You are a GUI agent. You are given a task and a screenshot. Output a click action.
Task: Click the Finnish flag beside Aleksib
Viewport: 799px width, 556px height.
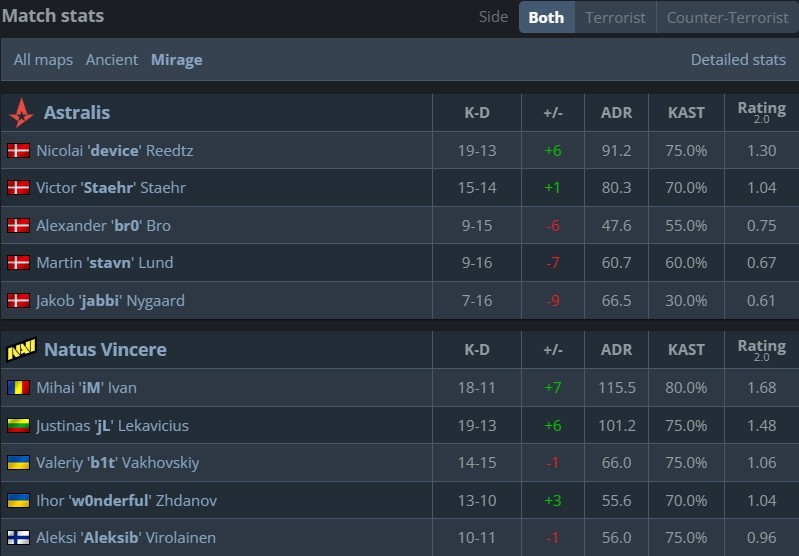(x=18, y=537)
